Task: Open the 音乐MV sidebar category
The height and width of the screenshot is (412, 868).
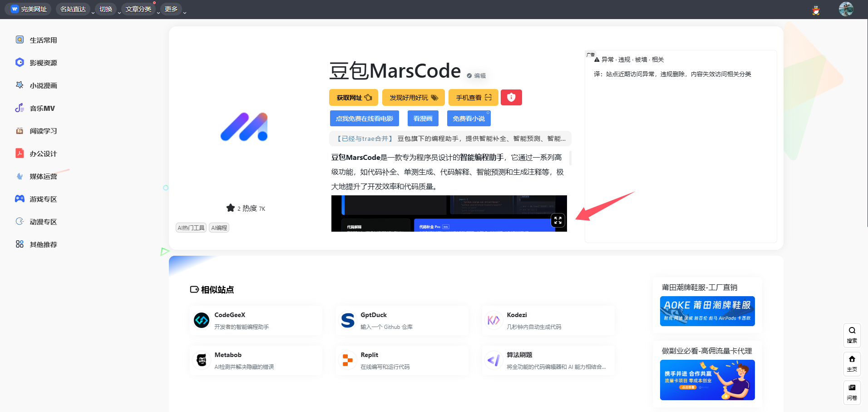Action: click(35, 108)
